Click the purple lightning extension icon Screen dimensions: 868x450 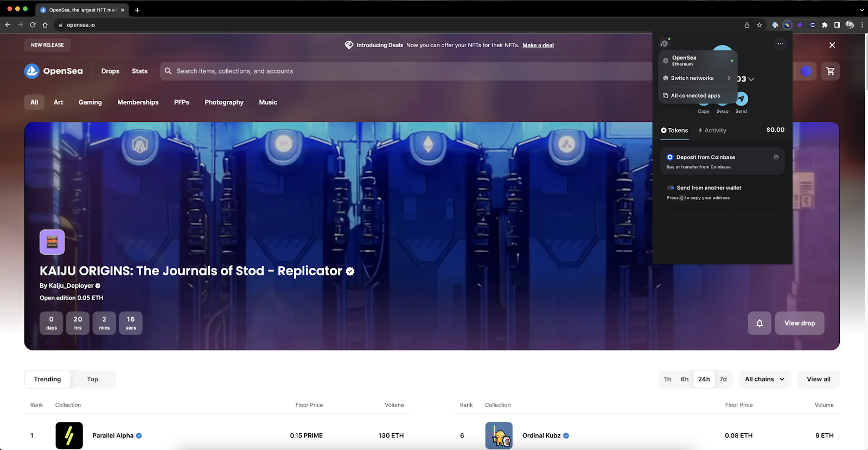click(x=800, y=25)
